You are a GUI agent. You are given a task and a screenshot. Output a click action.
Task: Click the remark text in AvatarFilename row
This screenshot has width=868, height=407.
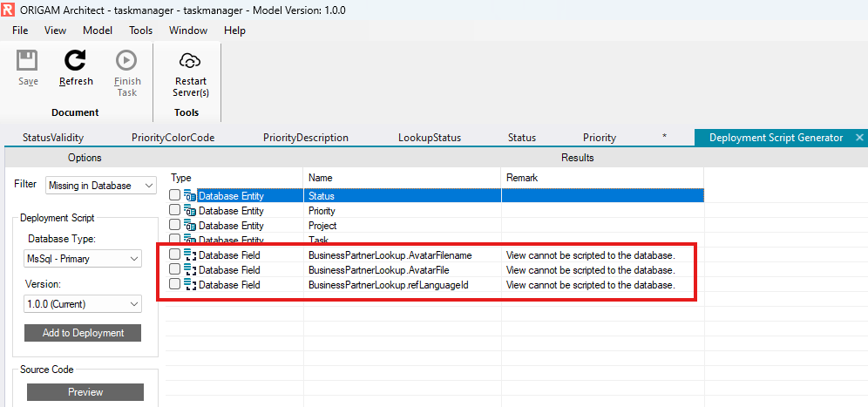(x=591, y=255)
